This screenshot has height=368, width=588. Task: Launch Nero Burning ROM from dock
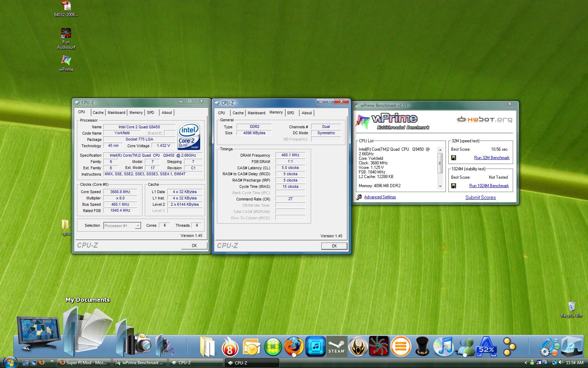coord(230,346)
